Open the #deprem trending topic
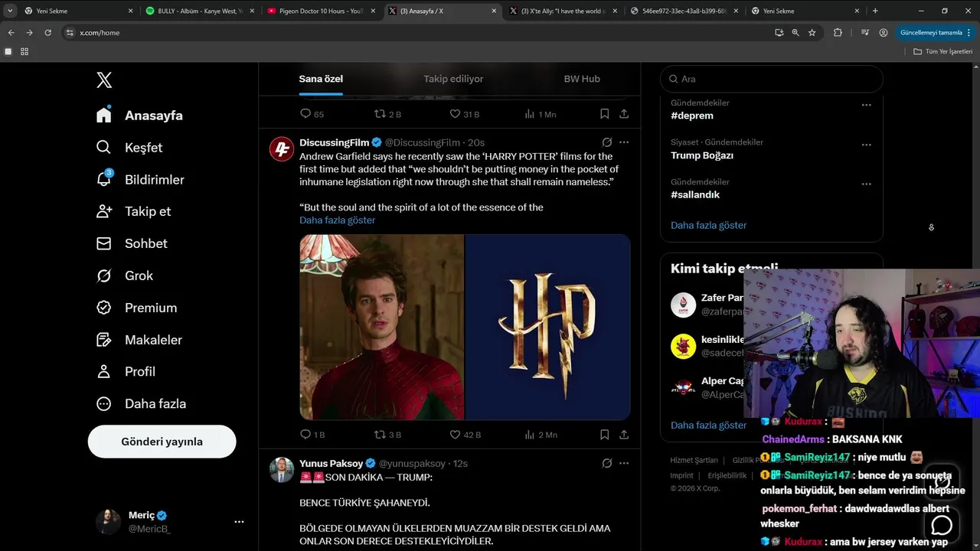 692,116
